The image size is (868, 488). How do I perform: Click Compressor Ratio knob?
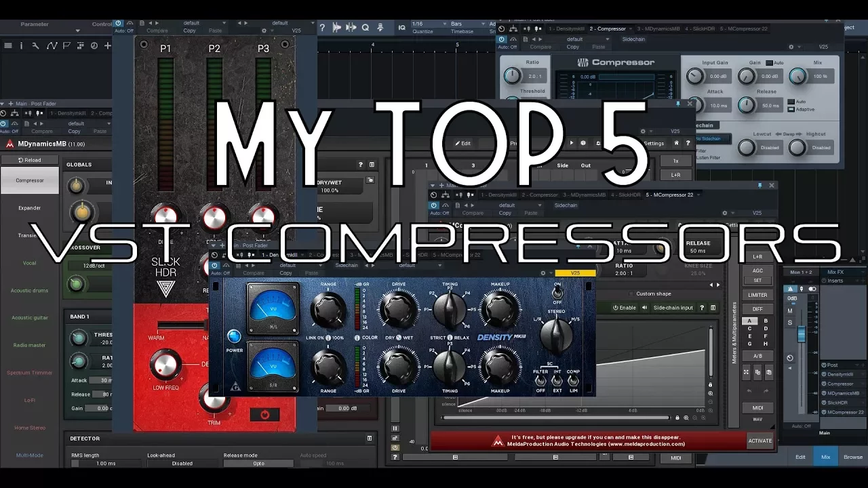click(513, 77)
